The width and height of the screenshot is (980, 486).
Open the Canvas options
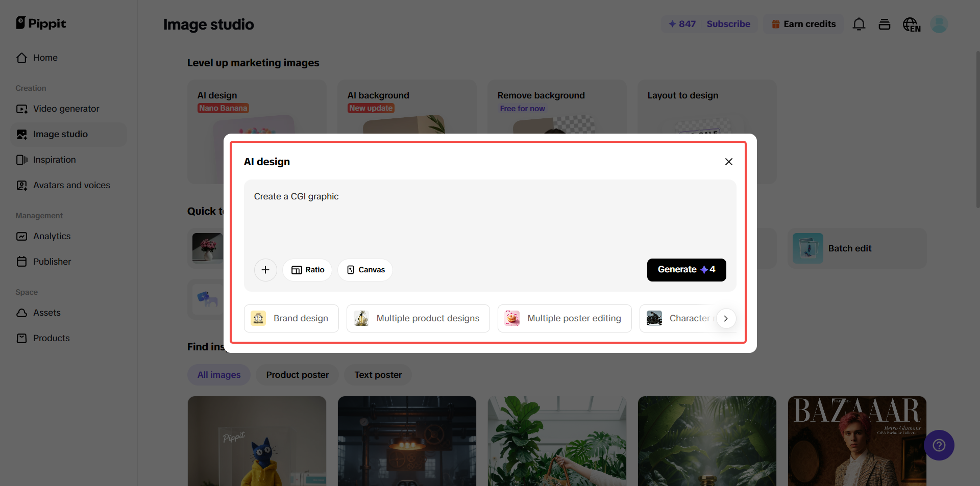click(364, 270)
